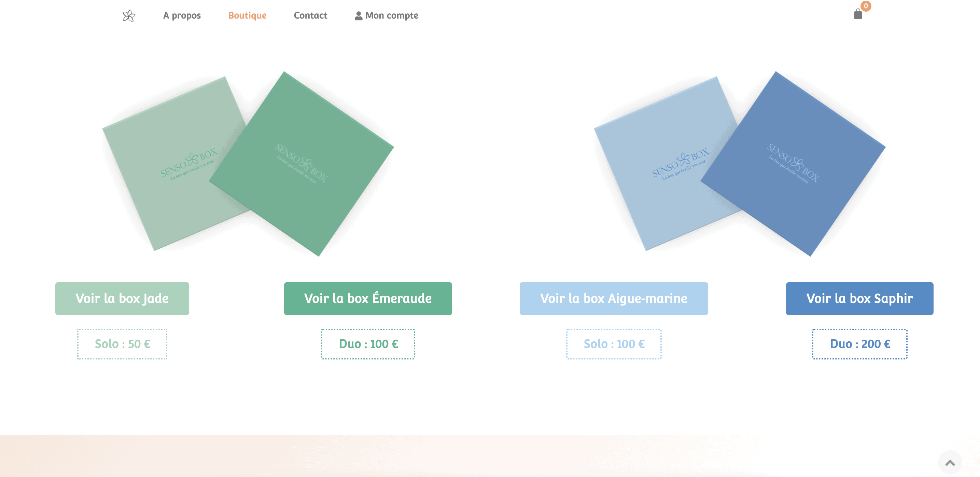980x477 pixels.
Task: Open the shopping bag cart icon
Action: point(858,14)
